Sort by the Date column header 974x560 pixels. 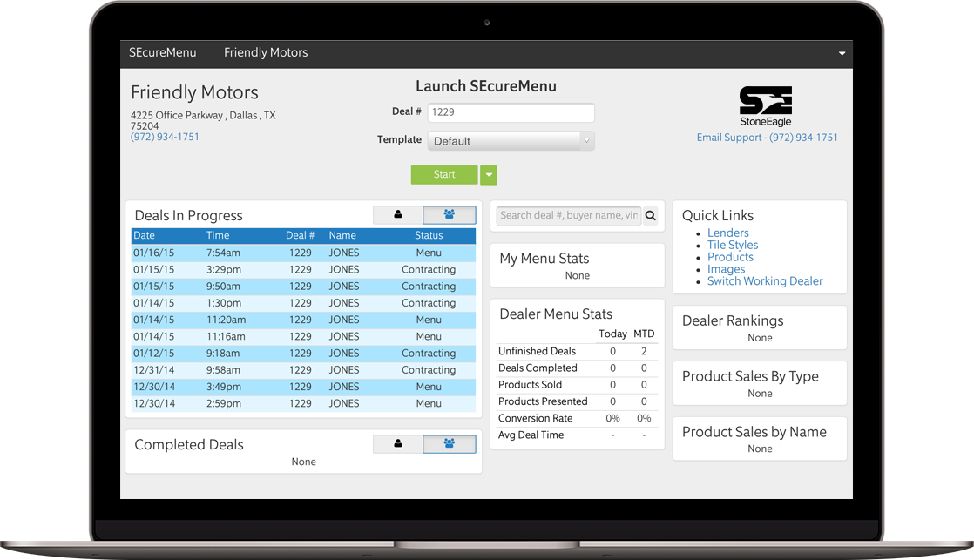click(x=144, y=235)
